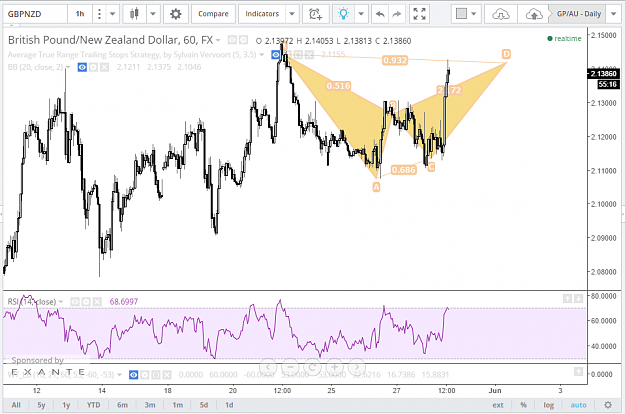625x414 pixels.
Task: Toggle auto scale
Action: (578, 405)
